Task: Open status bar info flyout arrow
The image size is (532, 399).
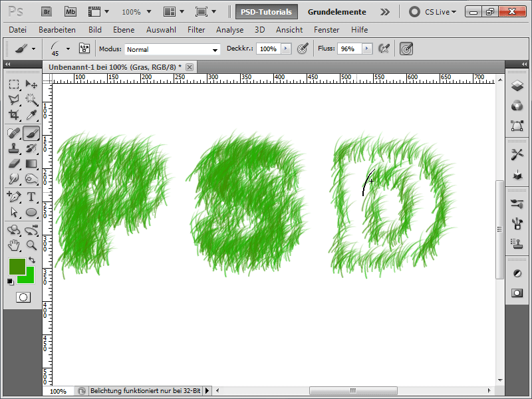Action: (207, 391)
